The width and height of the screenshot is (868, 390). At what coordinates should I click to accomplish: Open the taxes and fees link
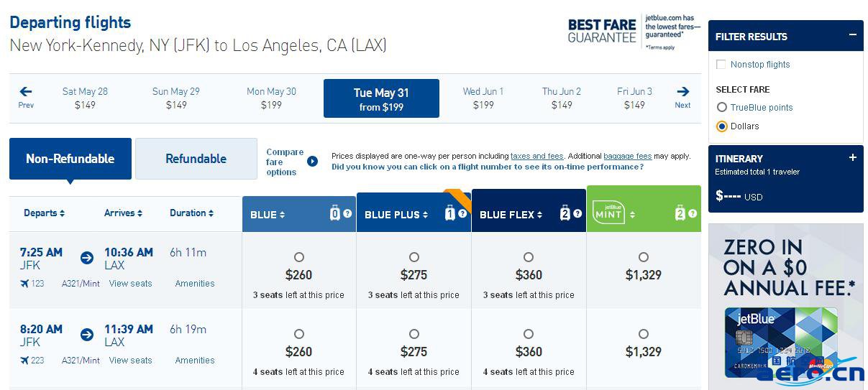[x=537, y=156]
